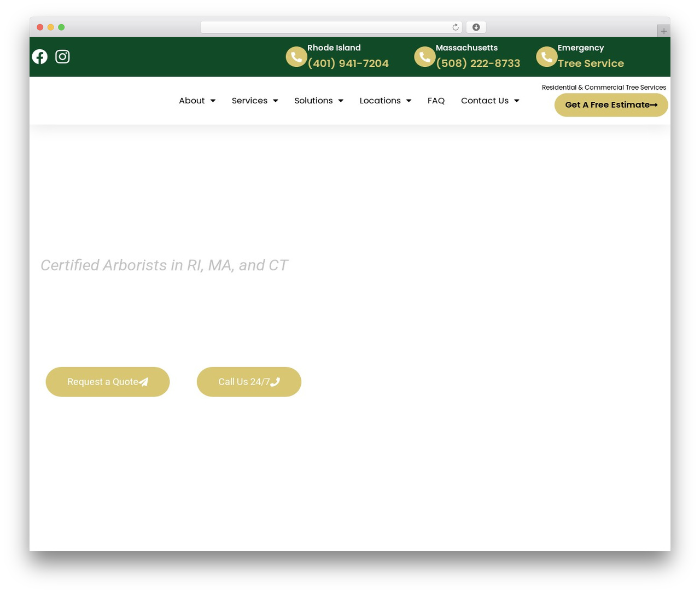700x593 pixels.
Task: Click the Emergency label
Action: 581,48
